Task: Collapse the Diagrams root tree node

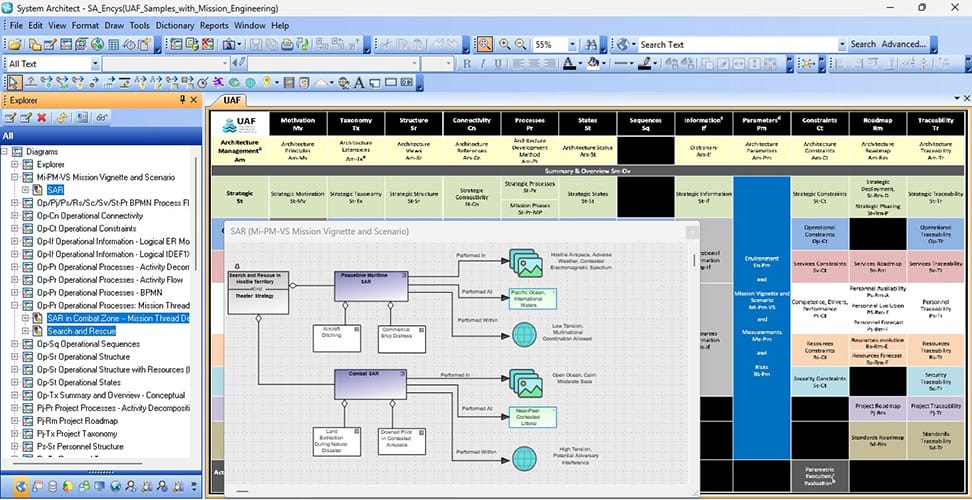Action: click(x=4, y=151)
